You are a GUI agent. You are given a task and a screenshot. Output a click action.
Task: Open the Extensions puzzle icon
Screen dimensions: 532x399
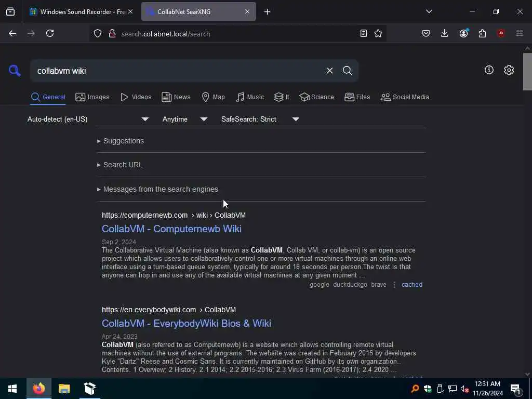tap(482, 33)
